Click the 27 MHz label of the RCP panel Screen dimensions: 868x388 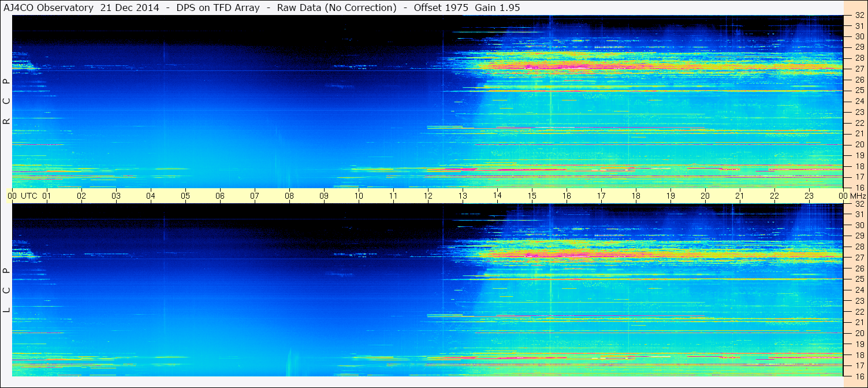859,68
